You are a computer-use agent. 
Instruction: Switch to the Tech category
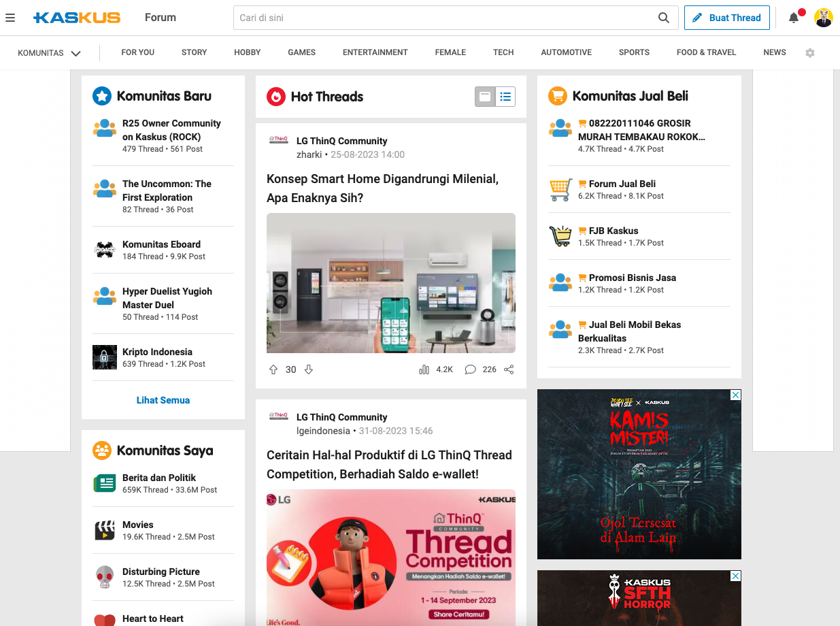[x=503, y=52]
